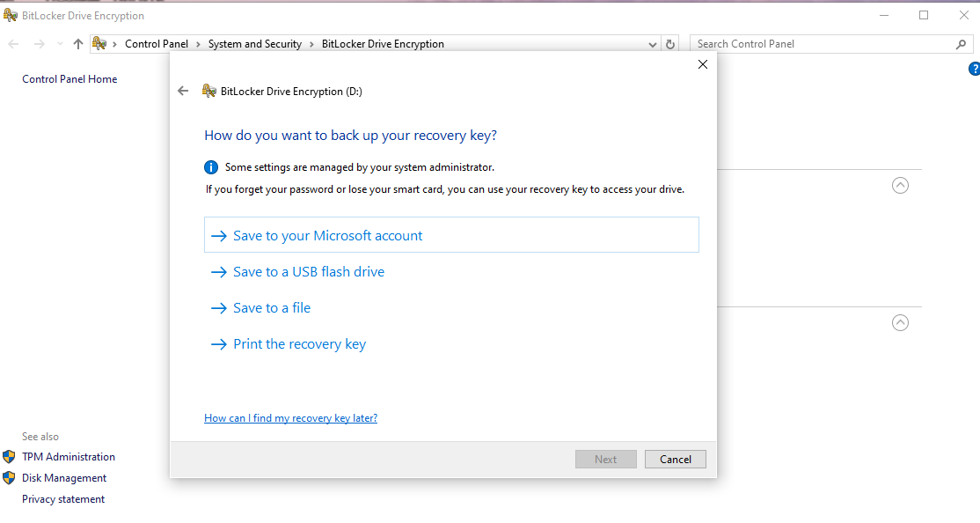The height and width of the screenshot is (523, 980).
Task: Choose Save to a USB flash drive
Action: [309, 272]
